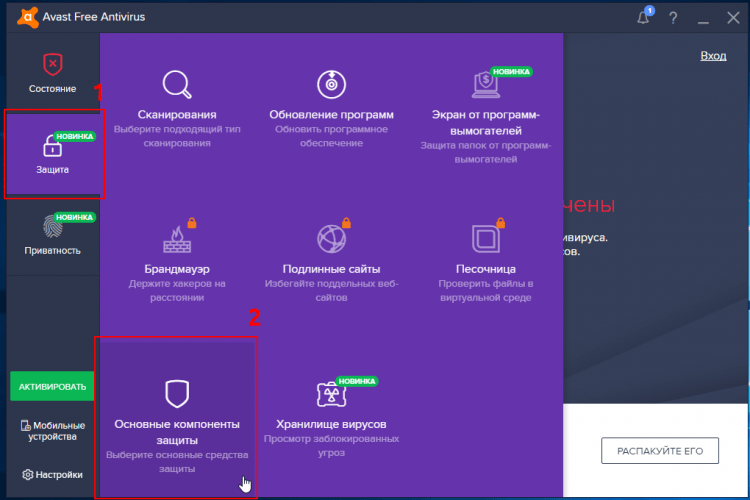Click orange lock on Подлинные сайты
Image resolution: width=750 pixels, height=500 pixels.
pos(346,222)
